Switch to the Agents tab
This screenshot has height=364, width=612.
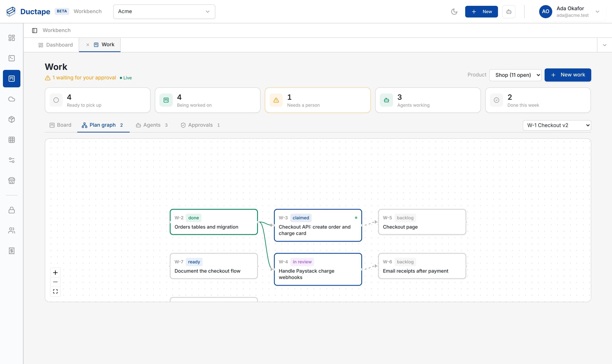pos(152,125)
